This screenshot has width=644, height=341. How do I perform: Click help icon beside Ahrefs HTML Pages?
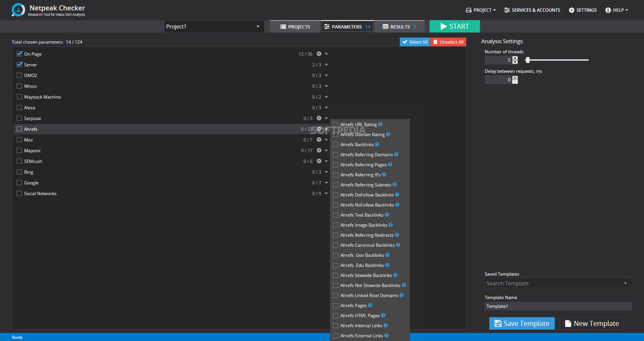click(383, 315)
